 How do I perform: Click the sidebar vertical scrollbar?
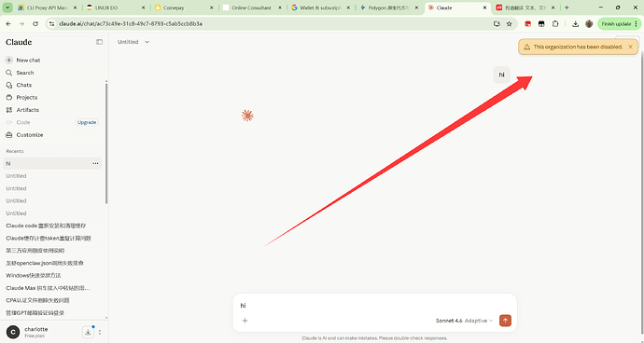(106, 143)
